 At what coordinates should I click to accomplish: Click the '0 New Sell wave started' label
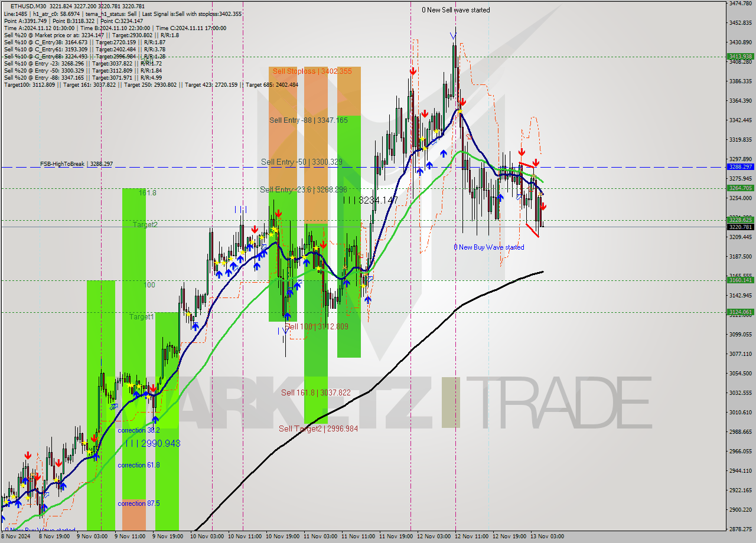(455, 10)
